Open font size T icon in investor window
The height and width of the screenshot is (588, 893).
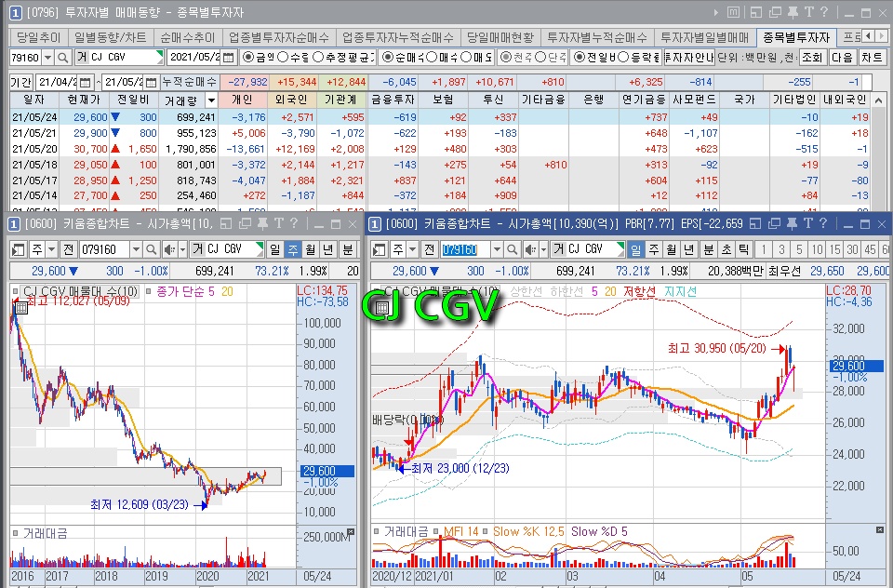[x=808, y=12]
